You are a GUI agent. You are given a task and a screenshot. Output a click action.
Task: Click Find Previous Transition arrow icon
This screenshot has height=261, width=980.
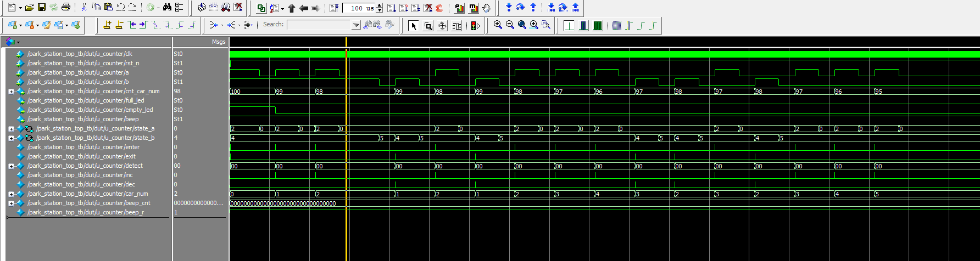click(x=132, y=25)
